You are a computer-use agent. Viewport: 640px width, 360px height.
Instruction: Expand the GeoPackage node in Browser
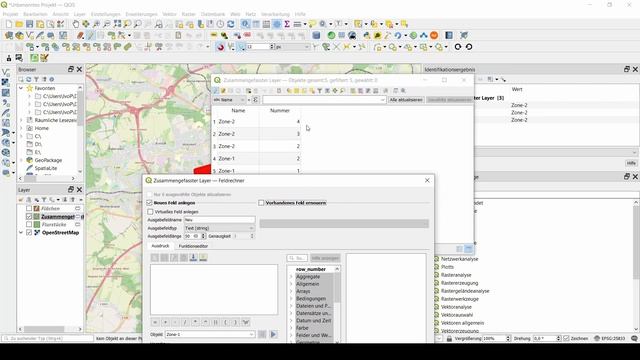[x=21, y=160]
